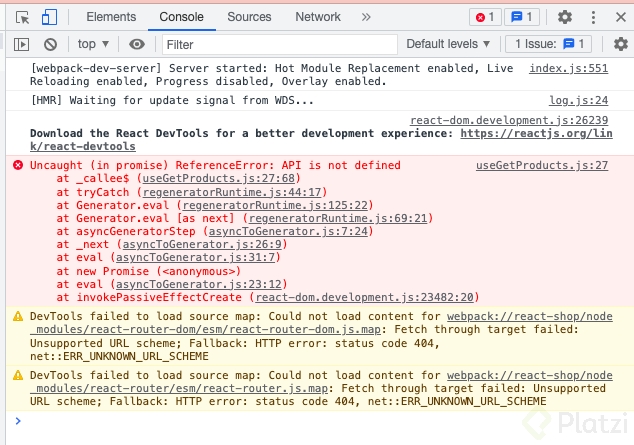
Task: Click the blue message count badge
Action: [x=522, y=17]
